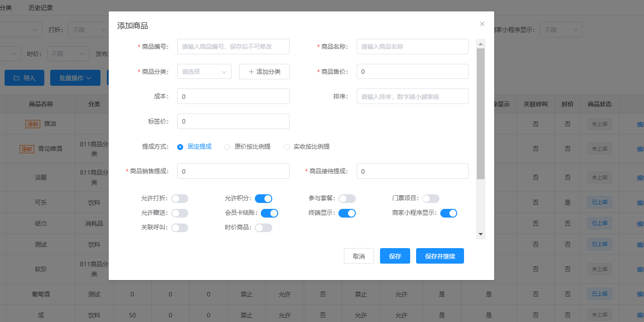Click 商品名称 column header in table
This screenshot has height=322, width=644.
tap(41, 104)
